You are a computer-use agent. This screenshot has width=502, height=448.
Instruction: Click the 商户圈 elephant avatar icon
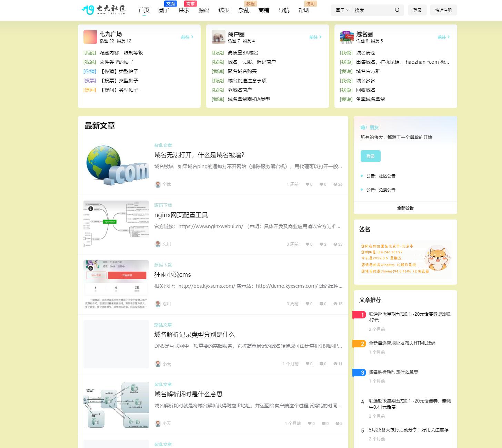pos(219,37)
